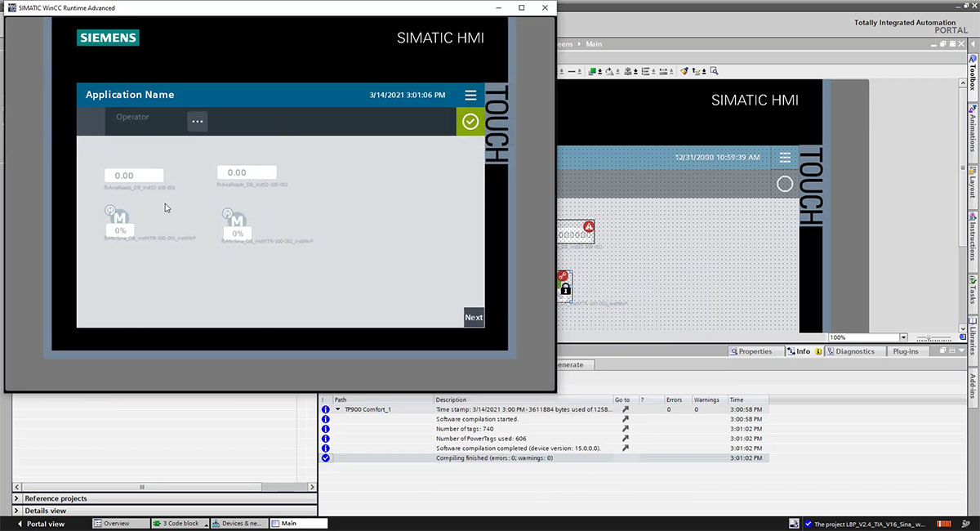Expand the Details view section

17,511
